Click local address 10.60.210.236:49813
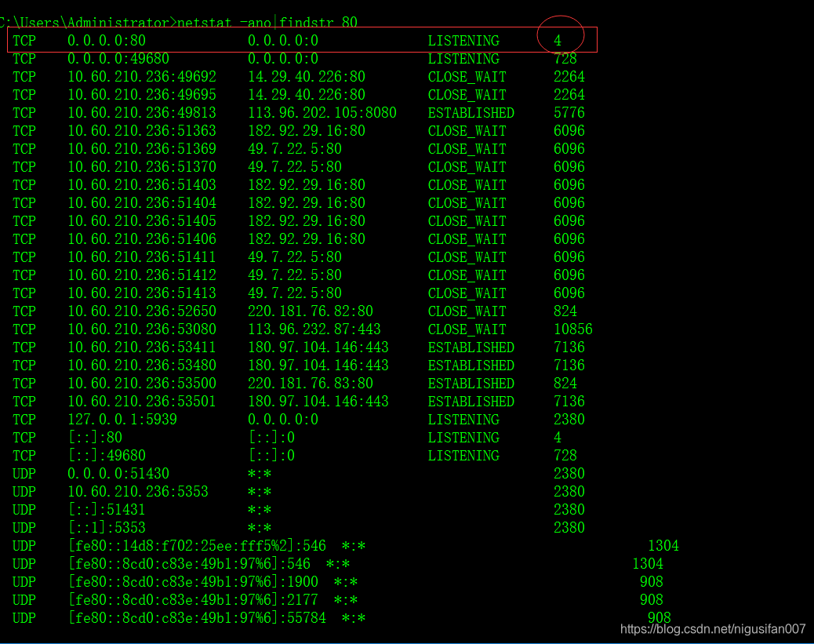Viewport: 814px width, 644px height. click(x=142, y=113)
